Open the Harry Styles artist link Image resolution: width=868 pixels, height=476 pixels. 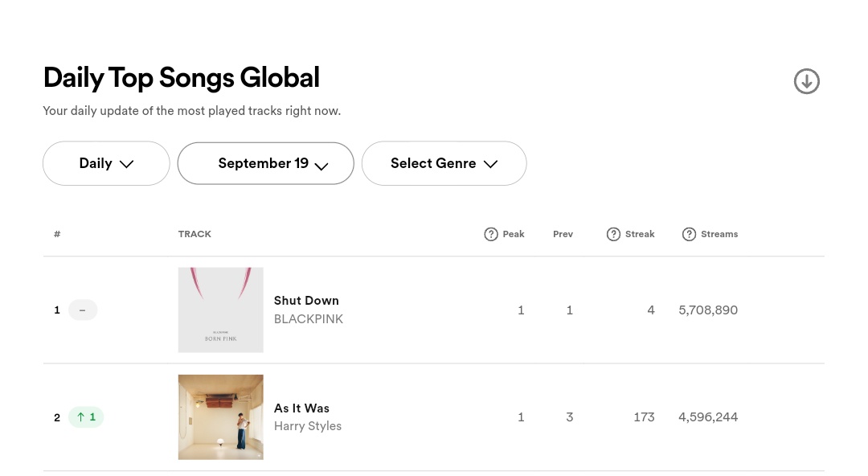coord(308,426)
